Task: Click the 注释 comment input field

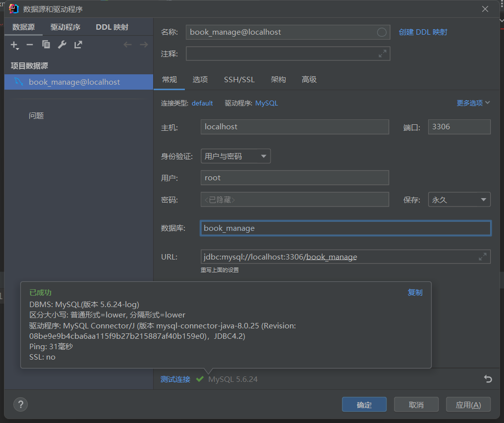Action: click(x=287, y=53)
